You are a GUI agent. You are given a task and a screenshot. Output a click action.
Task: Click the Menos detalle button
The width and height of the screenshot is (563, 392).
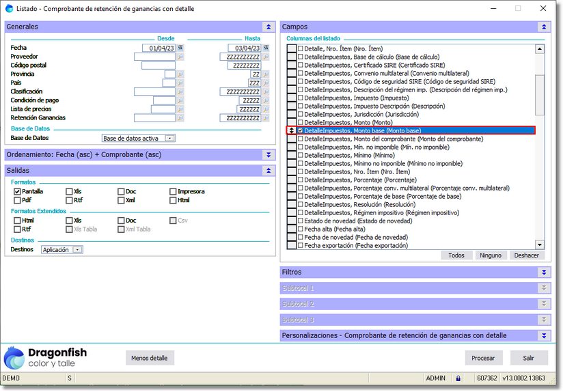pos(150,358)
